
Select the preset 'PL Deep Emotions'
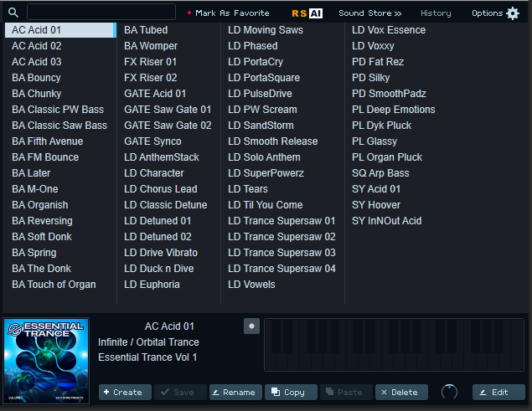(393, 110)
